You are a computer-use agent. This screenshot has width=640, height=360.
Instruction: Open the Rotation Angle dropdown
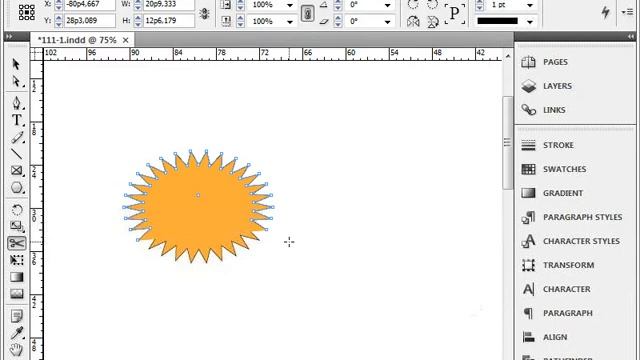[387, 5]
